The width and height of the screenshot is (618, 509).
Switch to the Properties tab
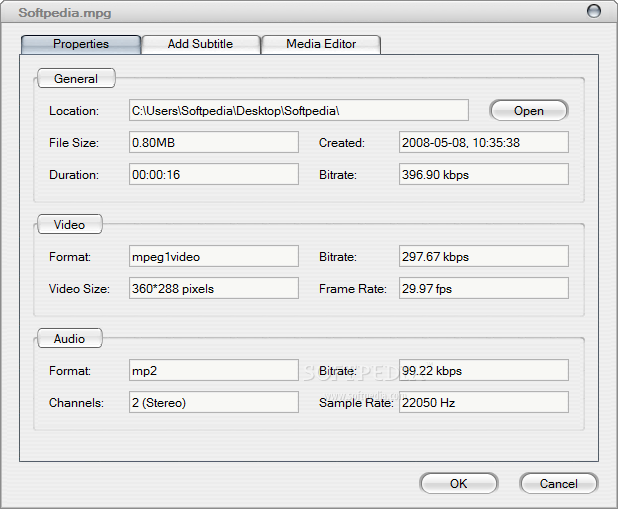(81, 44)
